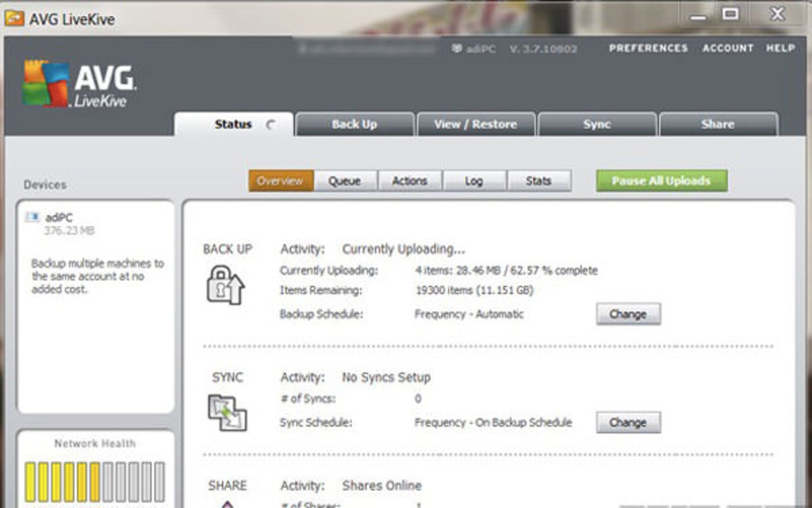Open the Share tab
This screenshot has height=508, width=812.
coord(718,124)
